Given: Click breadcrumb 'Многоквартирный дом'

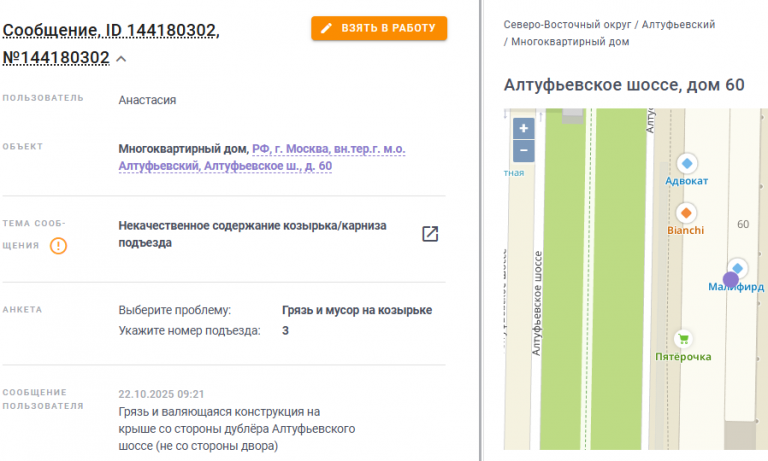Looking at the screenshot, I should 570,42.
